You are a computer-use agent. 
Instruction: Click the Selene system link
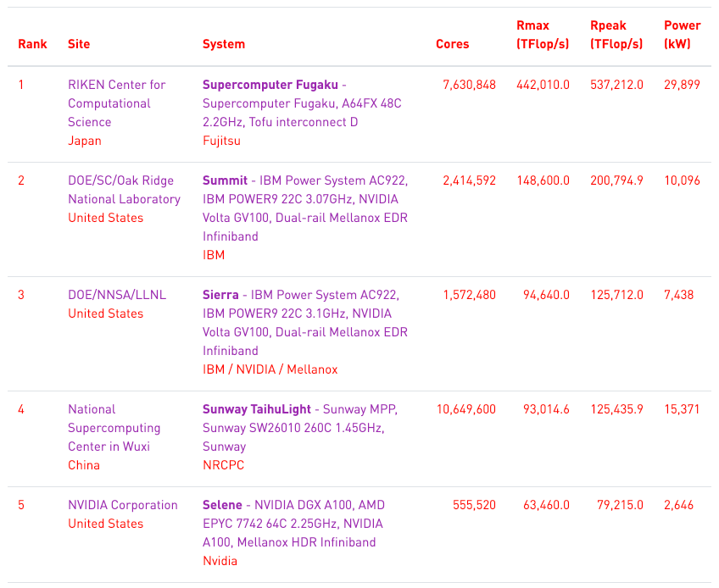[222, 505]
